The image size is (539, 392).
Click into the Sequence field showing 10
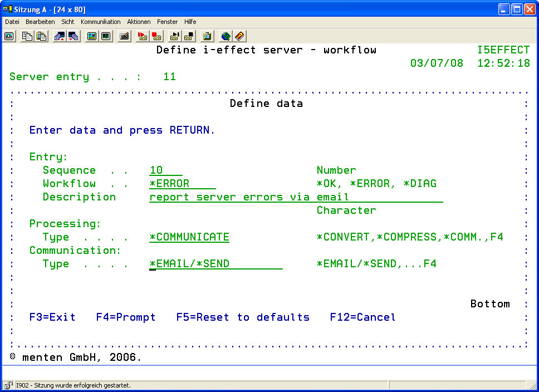165,170
